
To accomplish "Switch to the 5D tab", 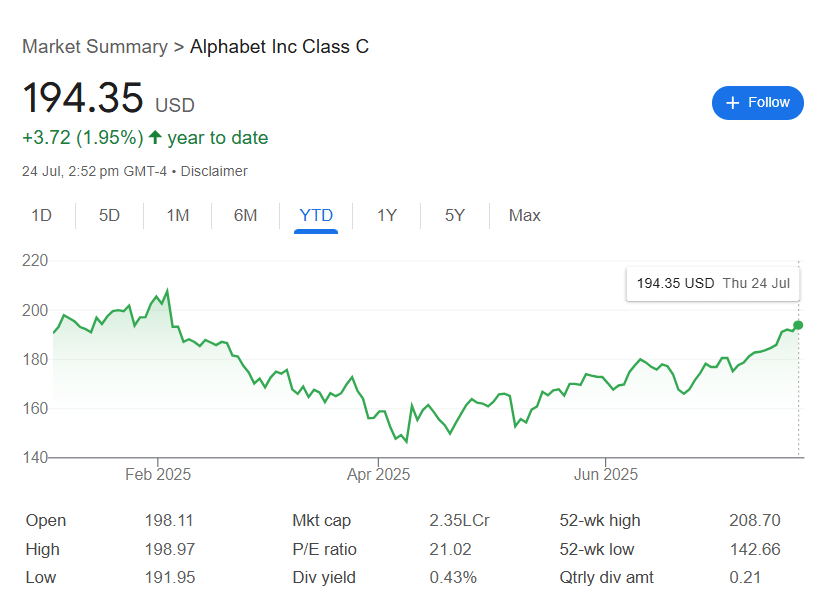I will click(109, 215).
